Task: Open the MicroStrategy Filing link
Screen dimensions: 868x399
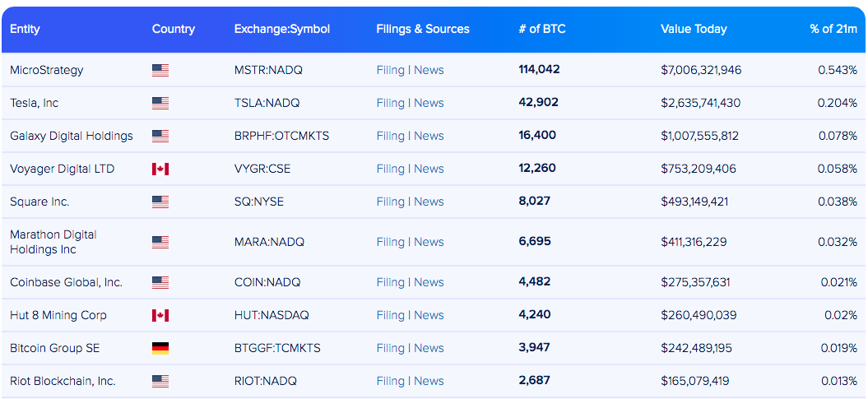Action: click(390, 70)
